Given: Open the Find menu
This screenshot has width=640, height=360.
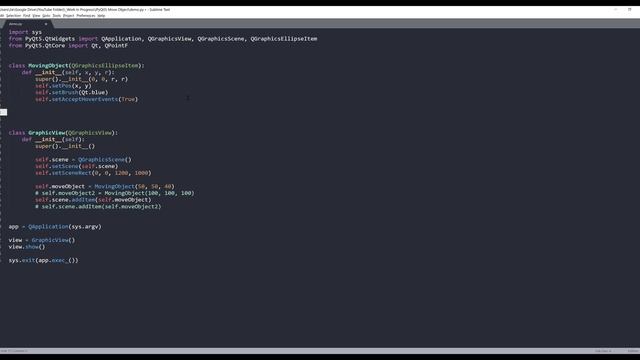Looking at the screenshot, I should (x=27, y=16).
